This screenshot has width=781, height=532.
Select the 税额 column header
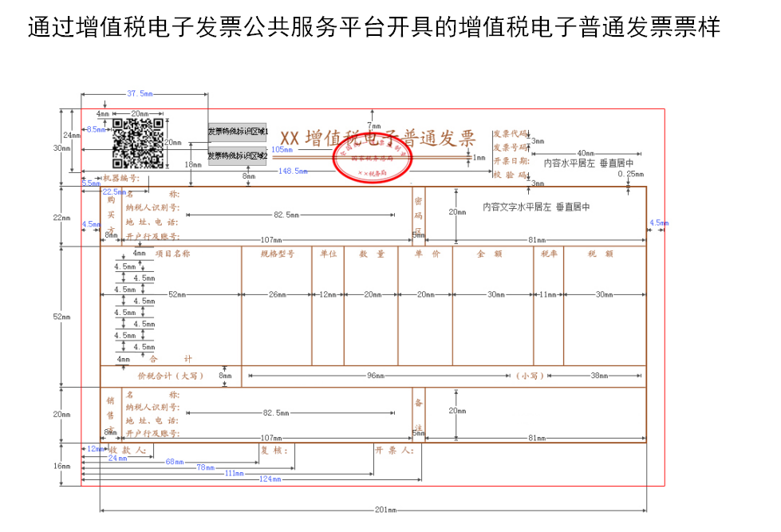604,254
